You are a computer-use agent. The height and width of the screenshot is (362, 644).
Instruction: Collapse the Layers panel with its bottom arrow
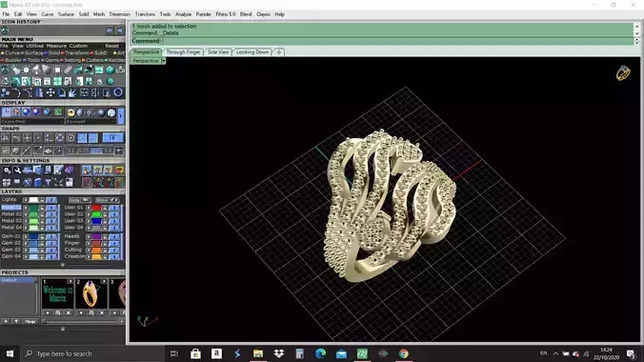tap(63, 265)
